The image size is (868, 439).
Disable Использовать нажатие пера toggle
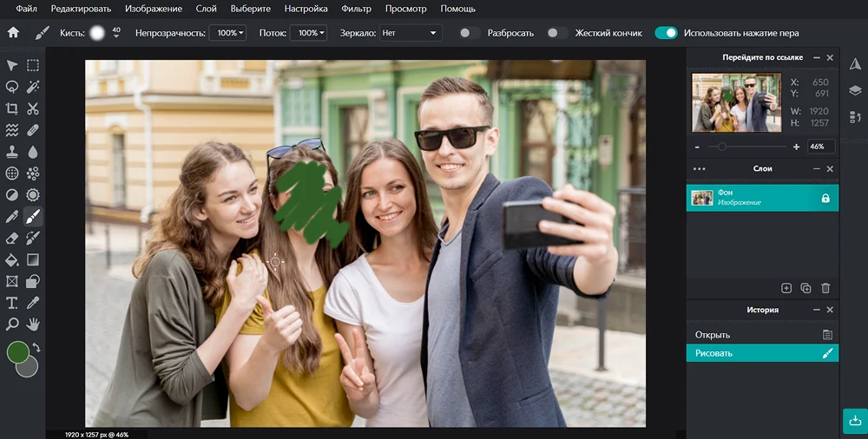click(x=666, y=33)
